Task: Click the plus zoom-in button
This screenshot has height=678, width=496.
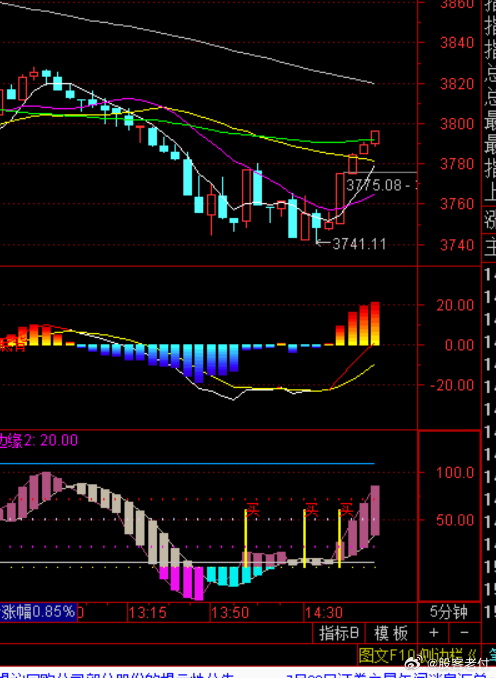Action: point(434,633)
